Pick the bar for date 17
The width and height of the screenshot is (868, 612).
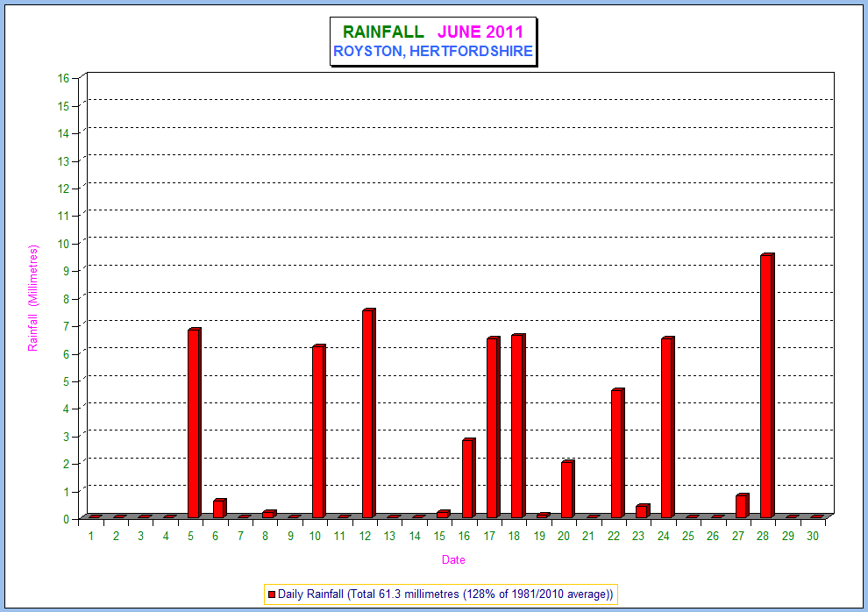click(492, 428)
